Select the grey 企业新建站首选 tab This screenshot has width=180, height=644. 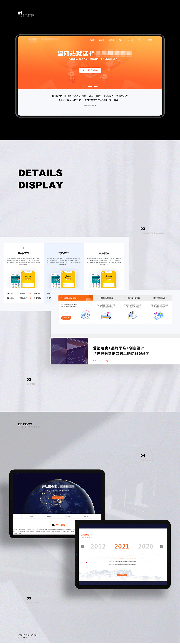pyautogui.click(x=106, y=298)
